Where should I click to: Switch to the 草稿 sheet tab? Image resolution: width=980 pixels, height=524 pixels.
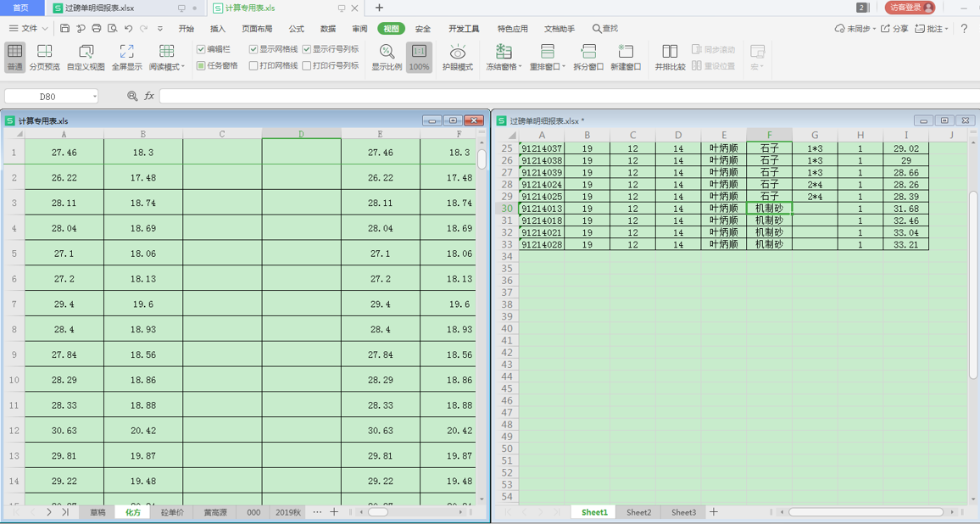tap(97, 512)
